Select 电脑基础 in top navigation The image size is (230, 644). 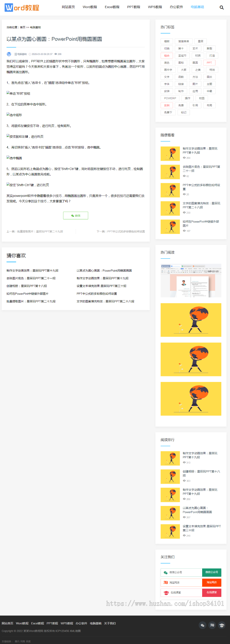(197, 7)
